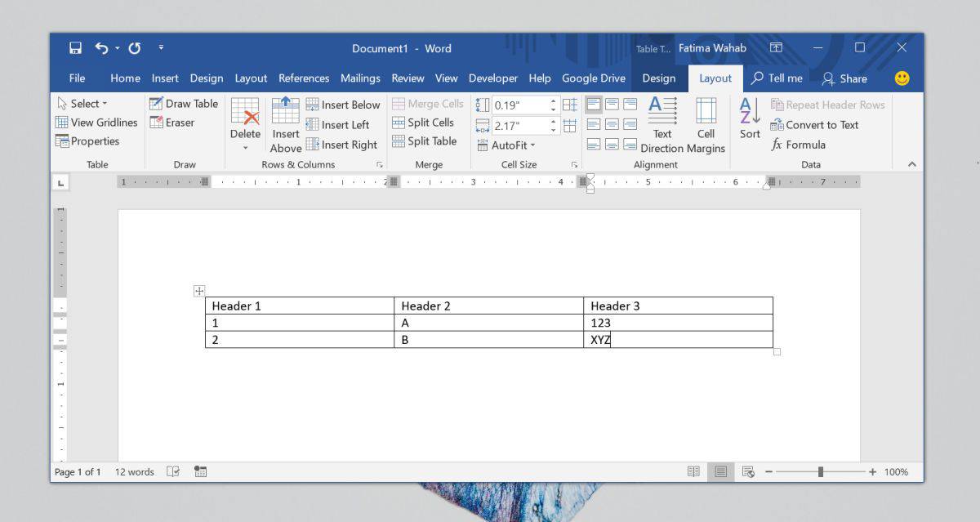This screenshot has height=522, width=980.
Task: Open the AutoFit dropdown
Action: 506,145
